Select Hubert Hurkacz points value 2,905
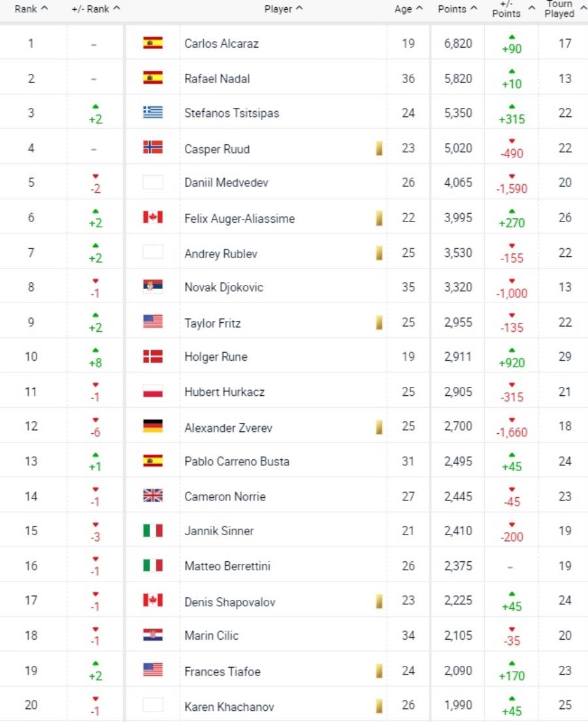Screen dimensions: 588x722 click(458, 392)
